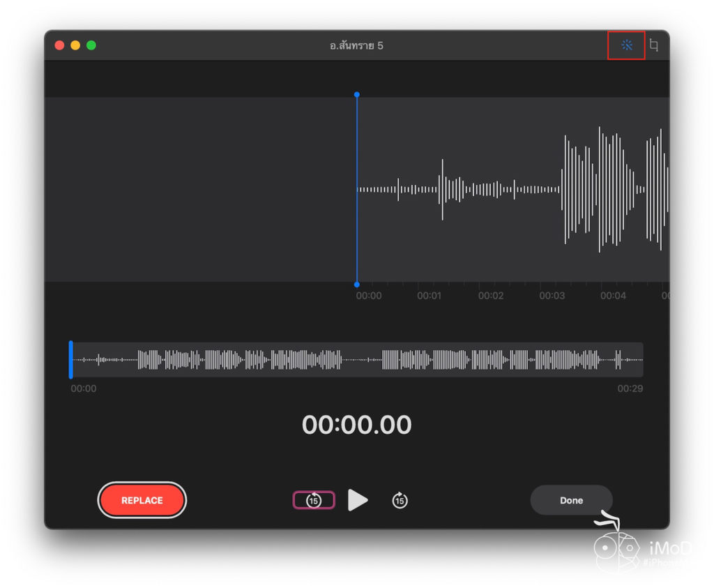
Task: Click the green full-screen window button
Action: [x=91, y=45]
